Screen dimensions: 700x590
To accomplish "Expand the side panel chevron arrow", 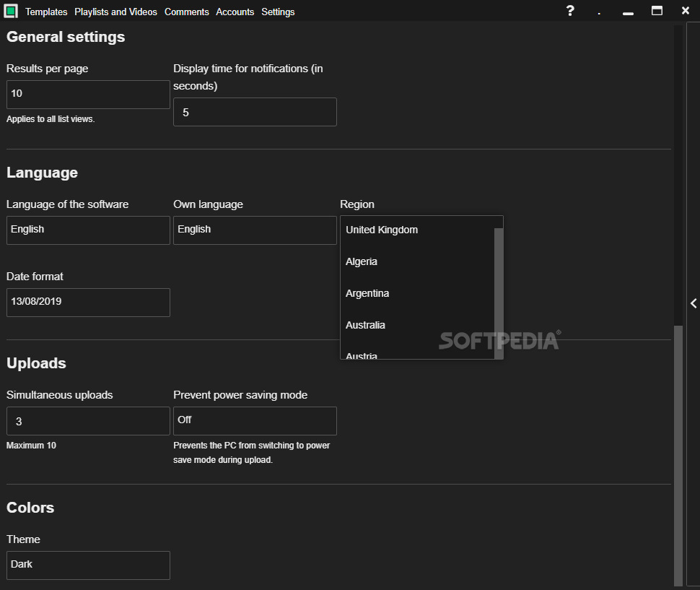I will coord(694,303).
